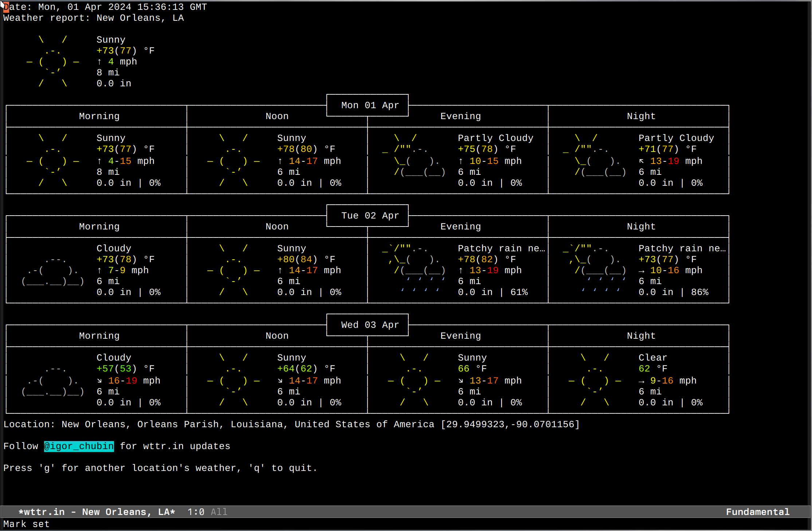812x531 pixels.
Task: Click the Tue 02 Apr date header
Action: [369, 216]
